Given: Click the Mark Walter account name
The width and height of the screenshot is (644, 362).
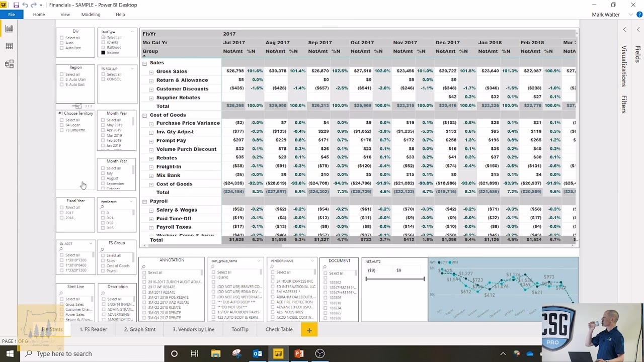Looking at the screenshot, I should coord(606,15).
